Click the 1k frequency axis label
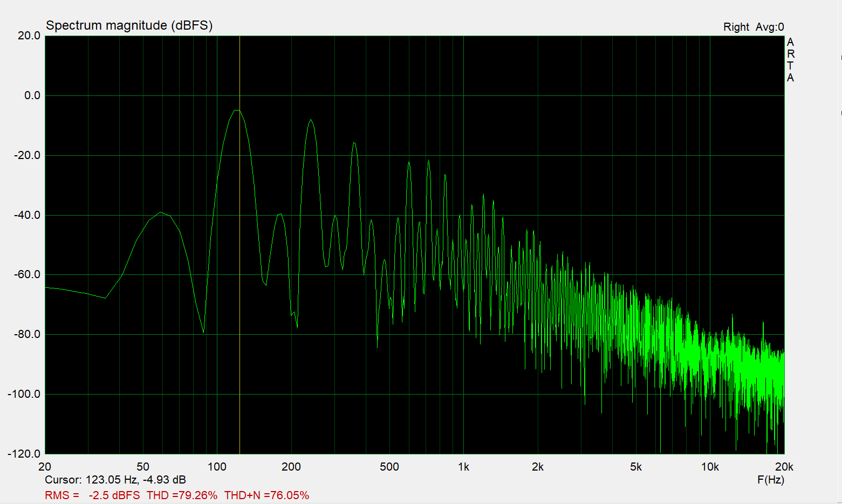This screenshot has width=842, height=504. (x=463, y=467)
